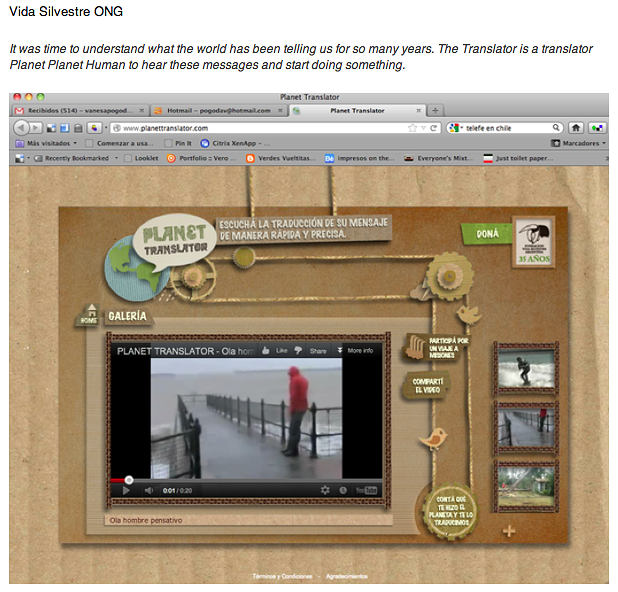This screenshot has height=592, width=618.
Task: Switch to the Hotmail tab
Action: pos(218,111)
